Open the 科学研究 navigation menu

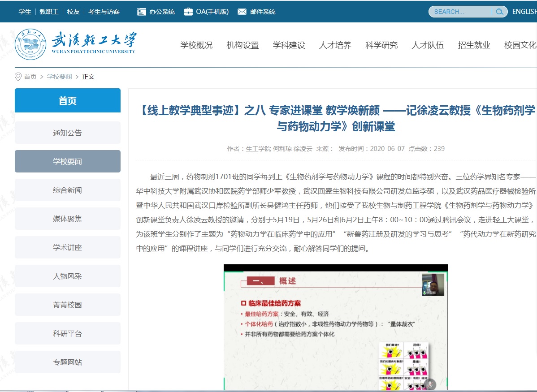381,45
